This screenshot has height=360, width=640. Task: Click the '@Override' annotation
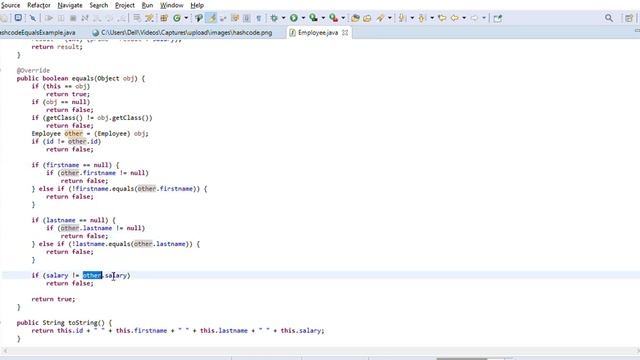click(33, 71)
